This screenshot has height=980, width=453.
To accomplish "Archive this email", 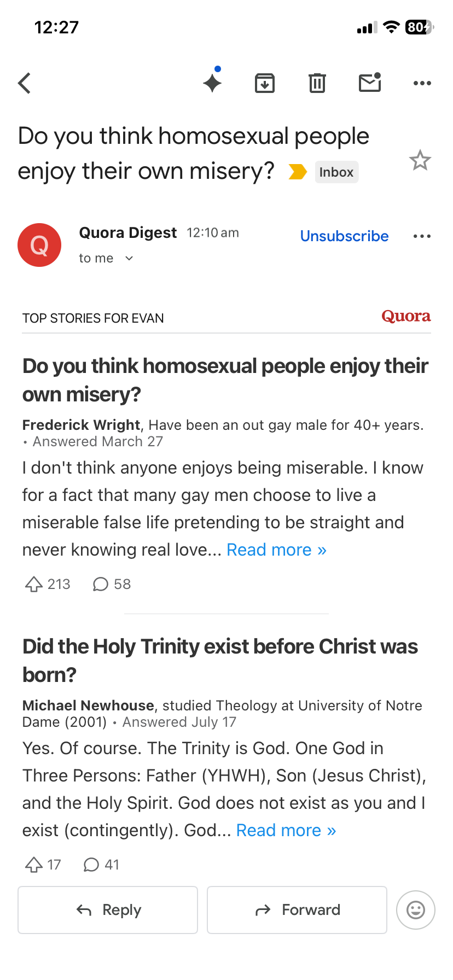I will 265,83.
